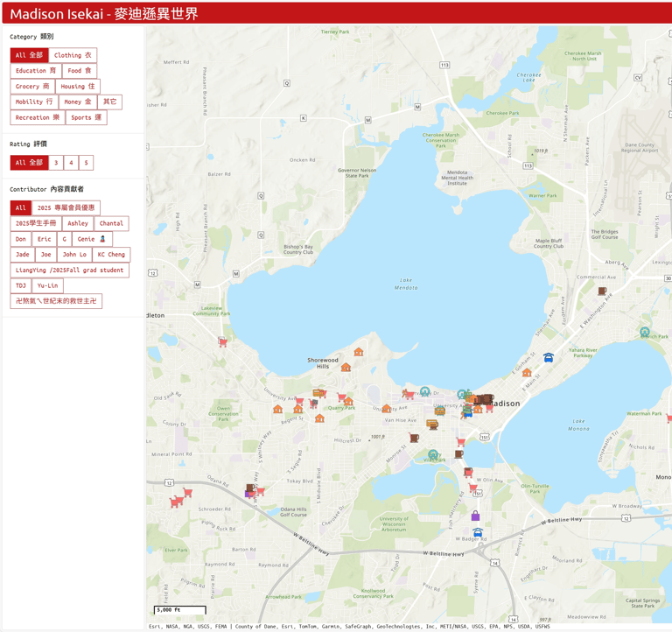The height and width of the screenshot is (632, 672).
Task: Select the bus marker below University Ave near campus
Action: tap(440, 411)
